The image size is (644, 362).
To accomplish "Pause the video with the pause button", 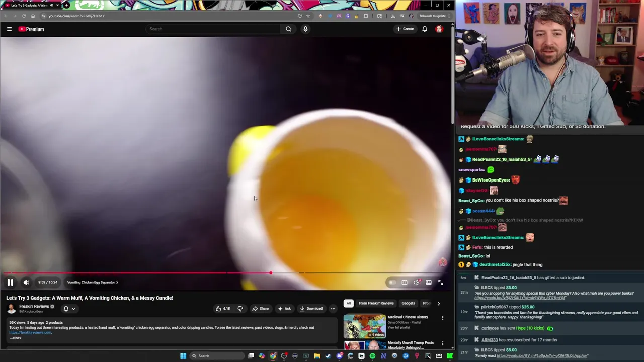I will pyautogui.click(x=10, y=282).
